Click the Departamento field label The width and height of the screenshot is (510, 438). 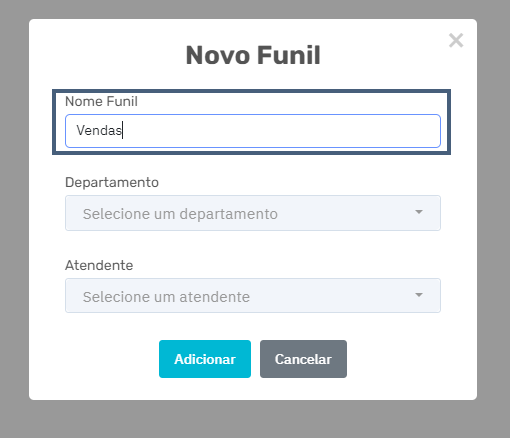[112, 182]
